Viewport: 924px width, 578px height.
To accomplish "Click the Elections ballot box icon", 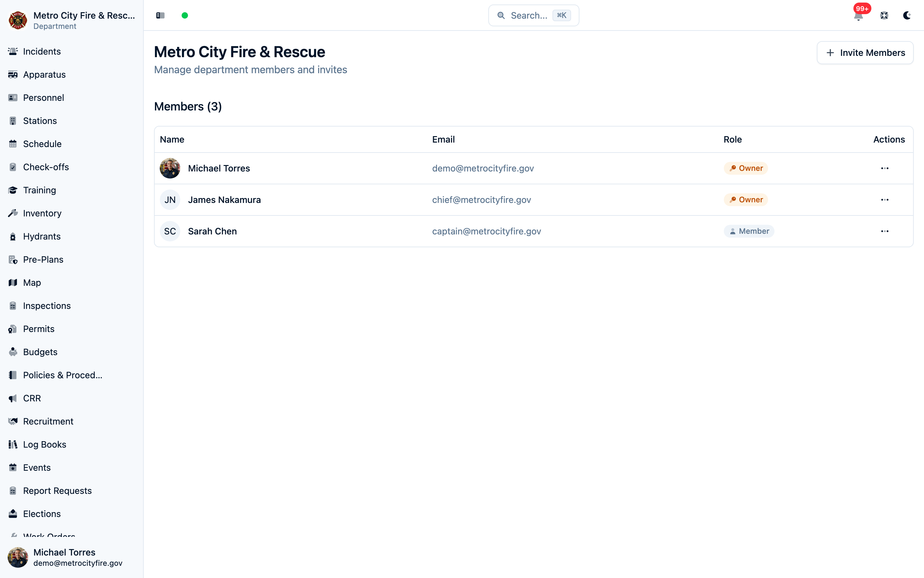I will [x=13, y=514].
